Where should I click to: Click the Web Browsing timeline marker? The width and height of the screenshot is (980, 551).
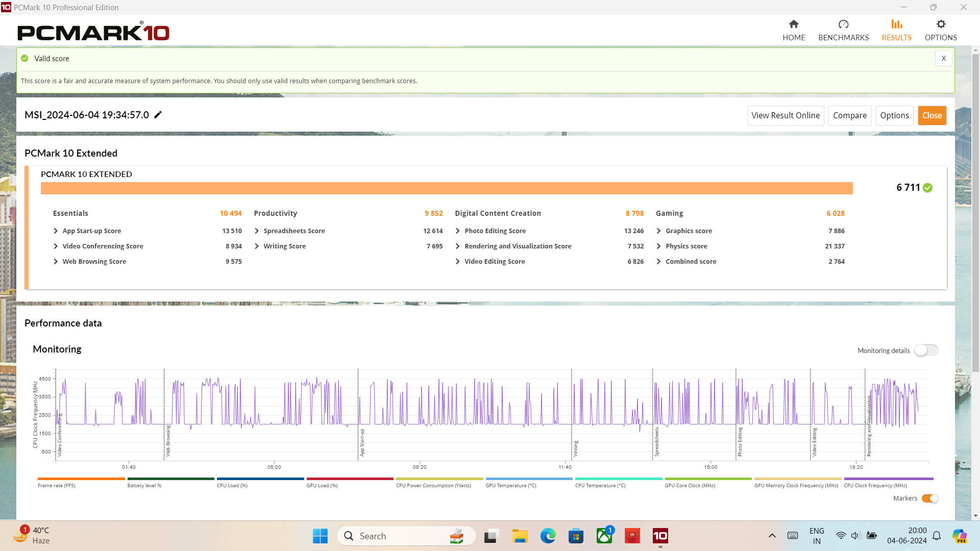(x=168, y=441)
